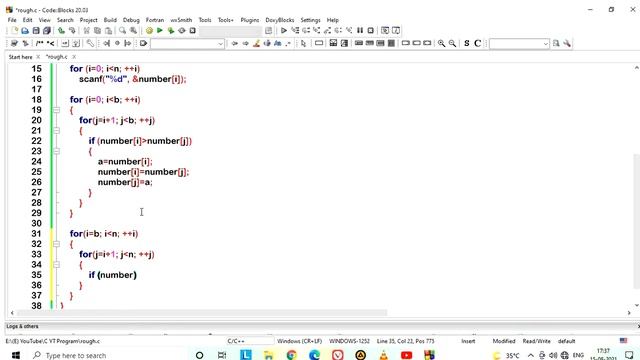Image resolution: width=640 pixels, height=360 pixels.
Task: Switch to the Start here tab
Action: (20, 57)
